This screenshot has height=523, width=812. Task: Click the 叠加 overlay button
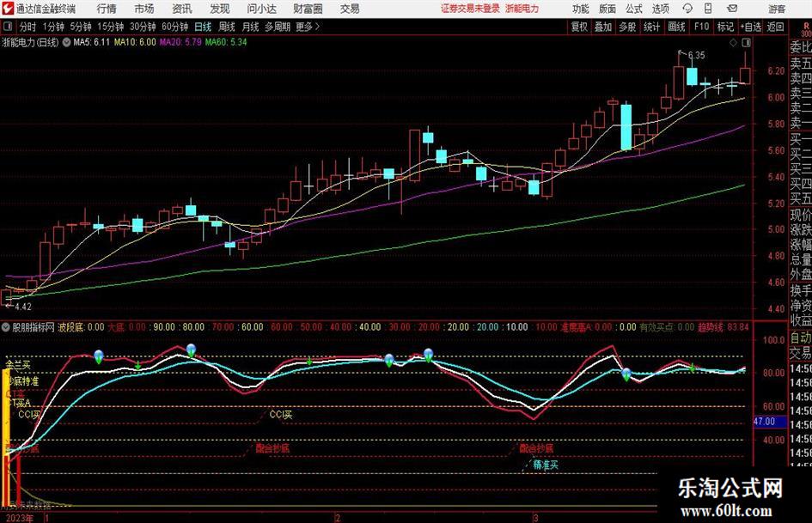coord(603,27)
